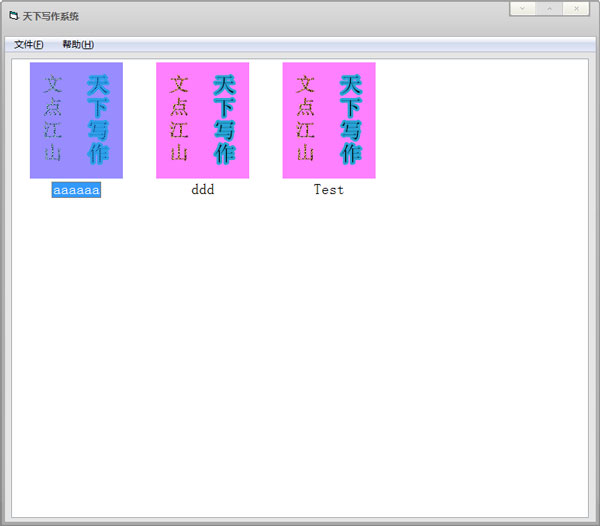Click the highlighted aaaaaa label

(x=76, y=190)
